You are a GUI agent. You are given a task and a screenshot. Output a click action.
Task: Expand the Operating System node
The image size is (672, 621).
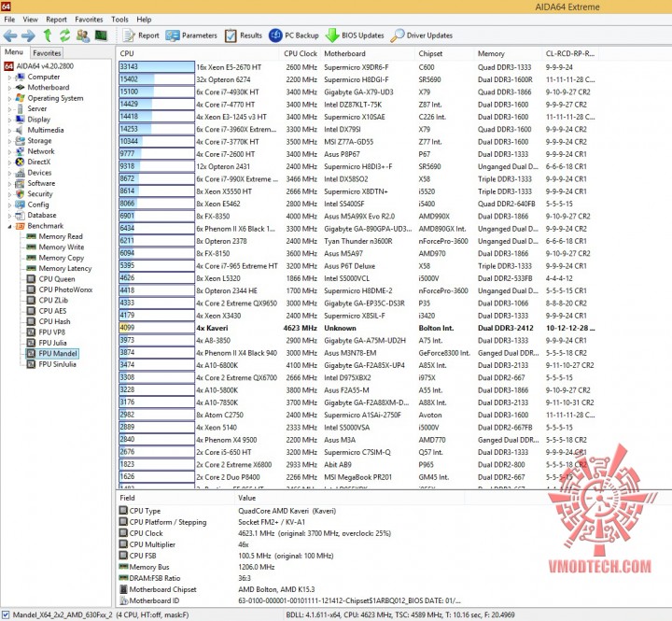[9, 99]
